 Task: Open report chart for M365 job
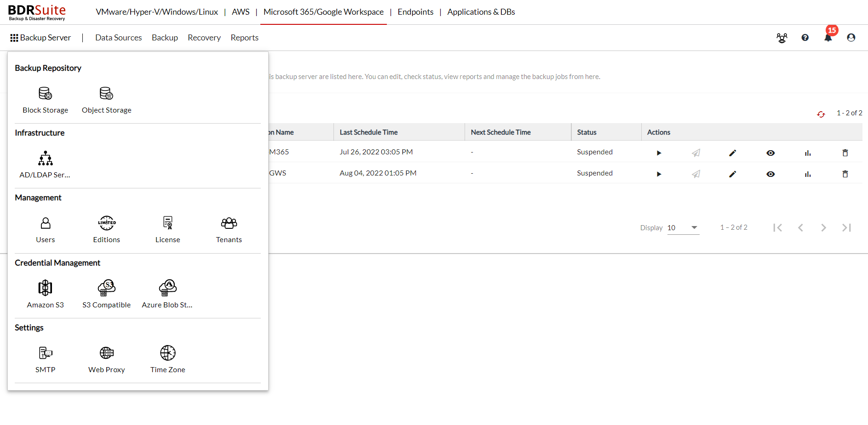(808, 153)
